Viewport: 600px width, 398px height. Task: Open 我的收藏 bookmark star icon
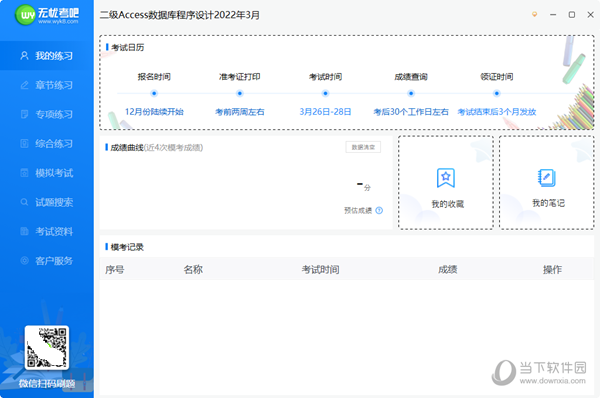pyautogui.click(x=446, y=178)
